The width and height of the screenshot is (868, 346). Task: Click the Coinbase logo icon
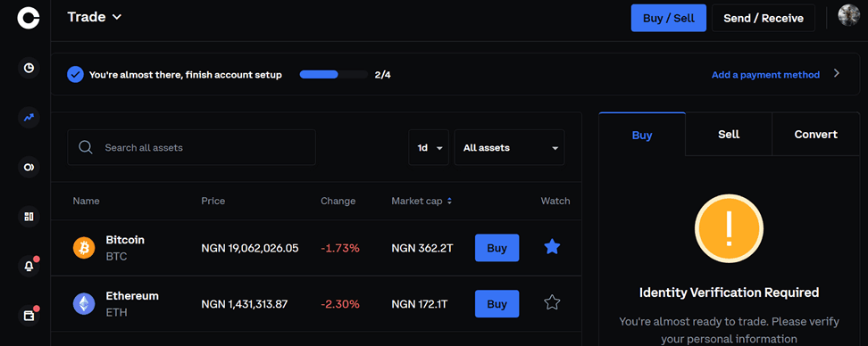(29, 17)
